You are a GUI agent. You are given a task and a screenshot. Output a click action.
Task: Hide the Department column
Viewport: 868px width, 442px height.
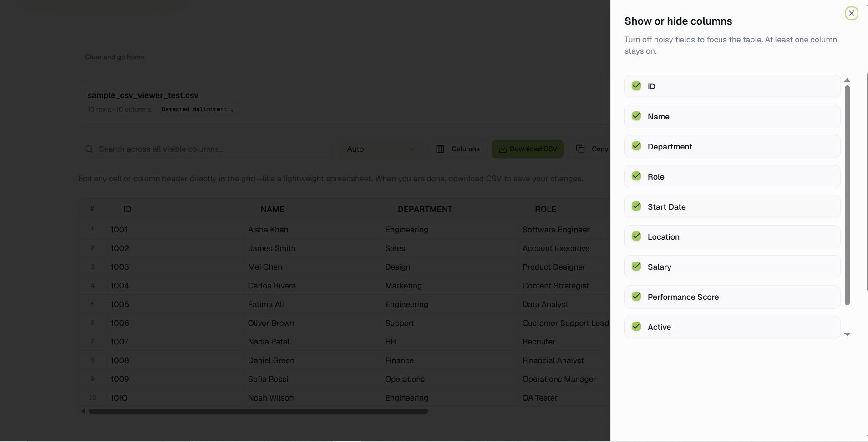coord(636,146)
